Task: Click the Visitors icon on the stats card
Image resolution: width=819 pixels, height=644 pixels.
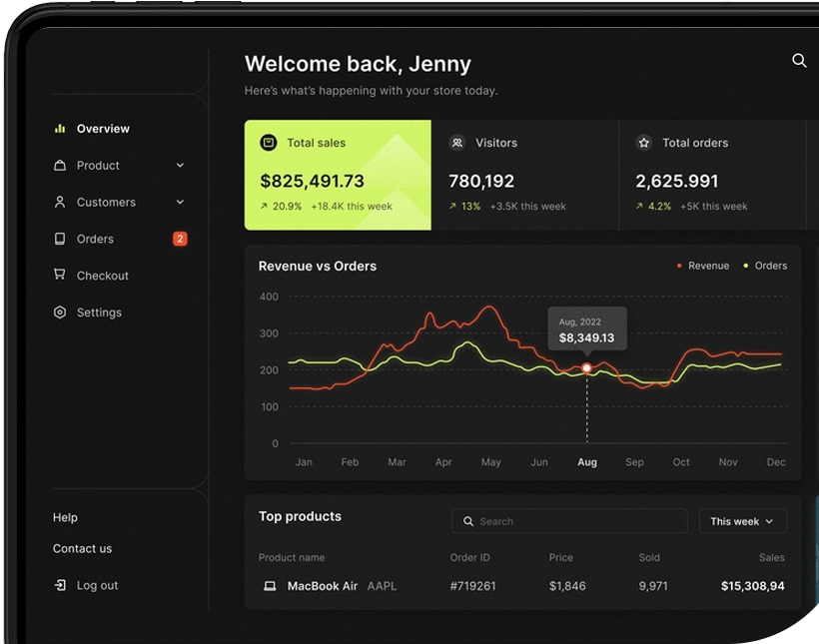Action: pos(456,143)
